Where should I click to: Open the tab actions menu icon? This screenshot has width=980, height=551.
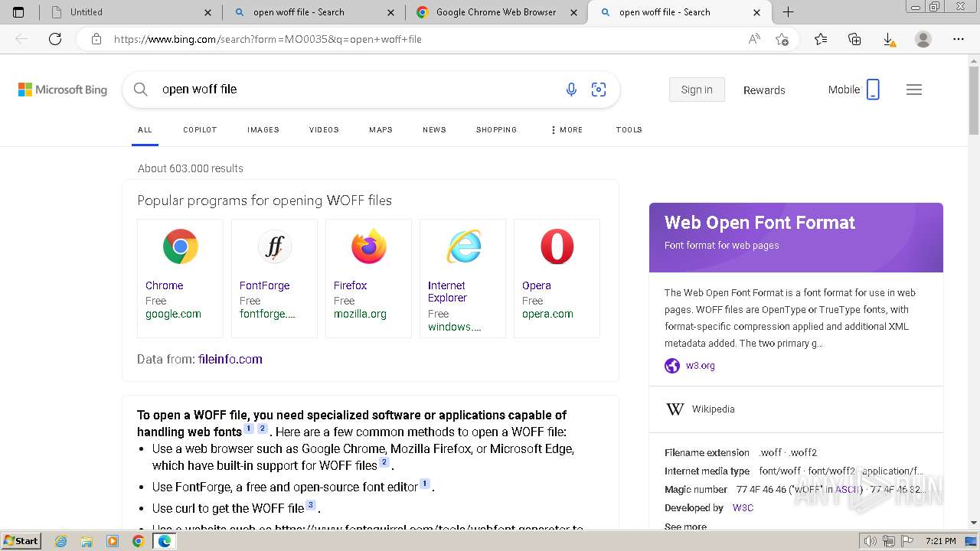[x=18, y=12]
